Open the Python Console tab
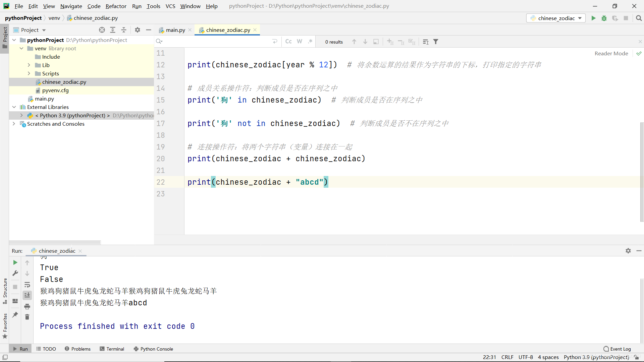The width and height of the screenshot is (644, 362). pos(153,349)
